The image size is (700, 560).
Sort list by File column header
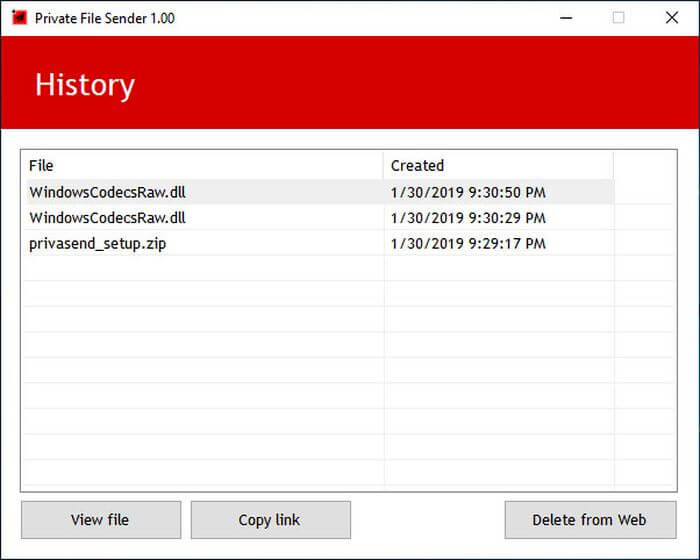(204, 166)
